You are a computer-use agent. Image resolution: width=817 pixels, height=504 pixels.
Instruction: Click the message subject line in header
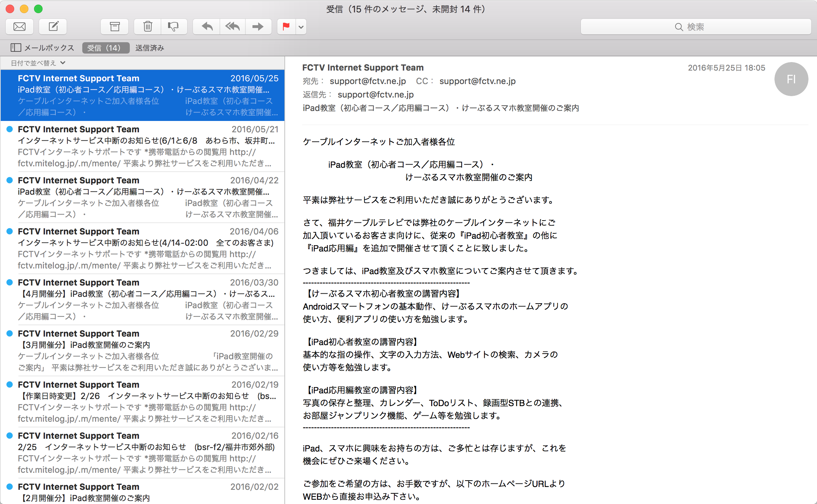point(441,108)
